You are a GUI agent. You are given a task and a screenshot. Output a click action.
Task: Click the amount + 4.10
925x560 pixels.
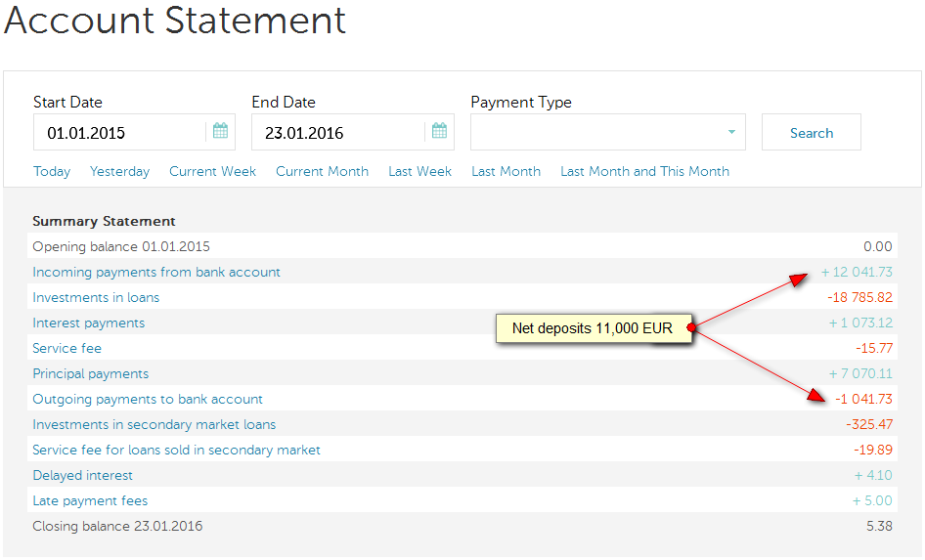click(x=873, y=475)
